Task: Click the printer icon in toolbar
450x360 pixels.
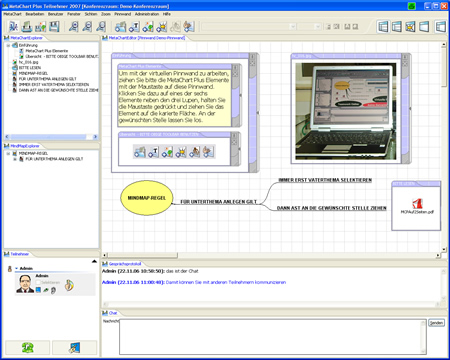Action: (27, 26)
